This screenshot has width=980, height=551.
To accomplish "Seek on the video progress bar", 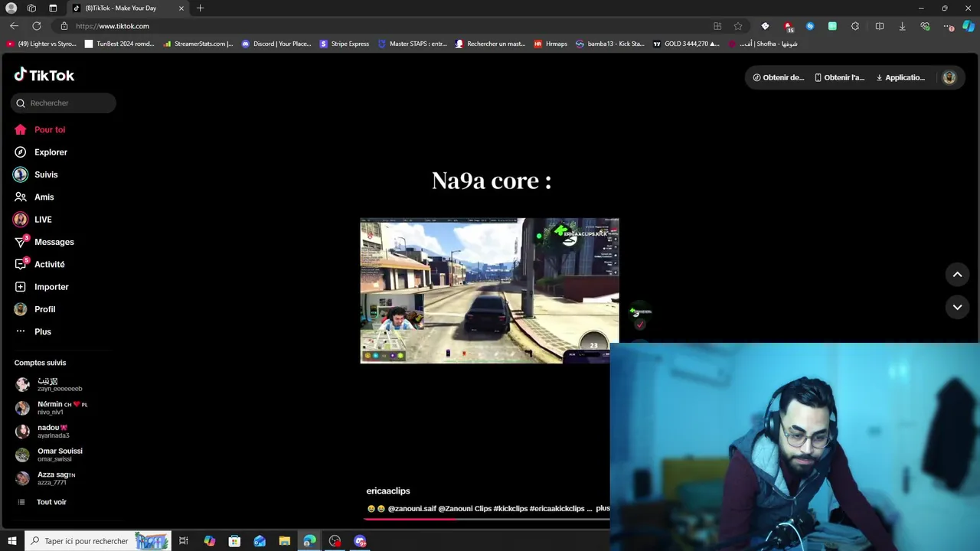I will pos(487,519).
